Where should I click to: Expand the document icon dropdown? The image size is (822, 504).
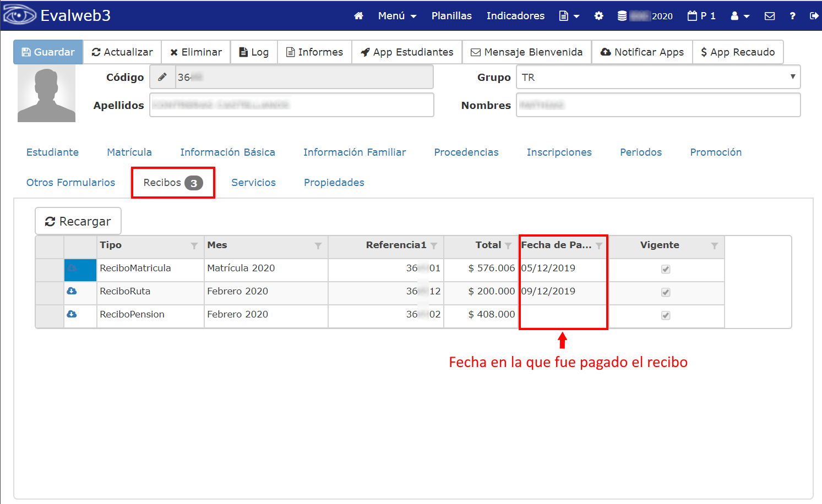pos(569,16)
